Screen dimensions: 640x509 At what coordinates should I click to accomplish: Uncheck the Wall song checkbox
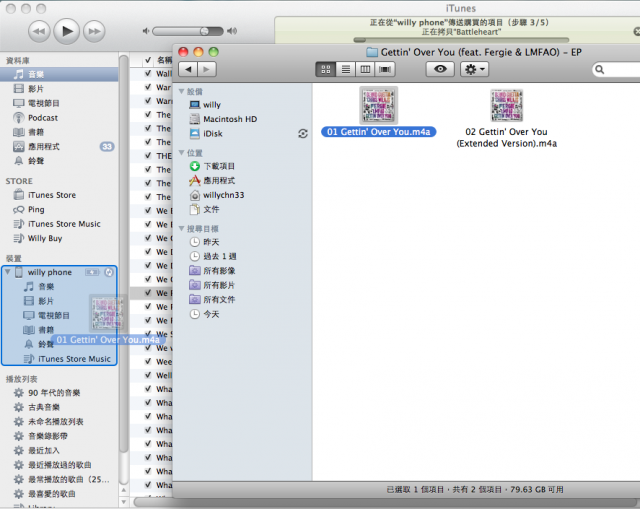pos(148,73)
